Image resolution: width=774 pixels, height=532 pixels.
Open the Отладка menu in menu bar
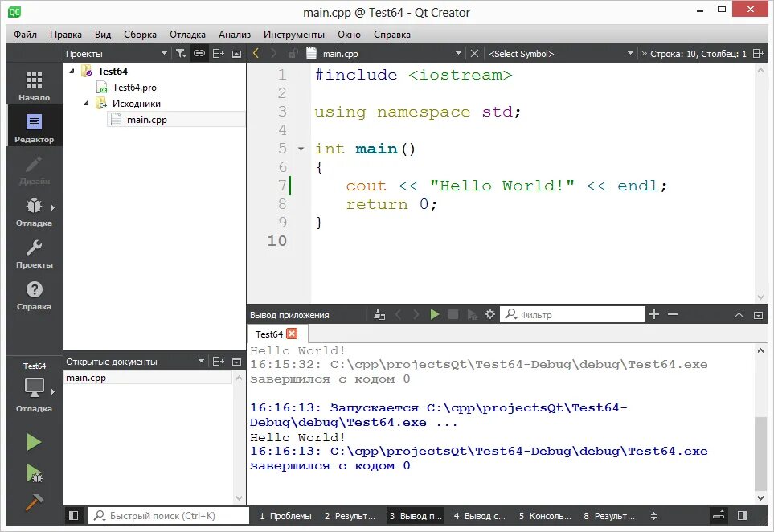click(187, 34)
